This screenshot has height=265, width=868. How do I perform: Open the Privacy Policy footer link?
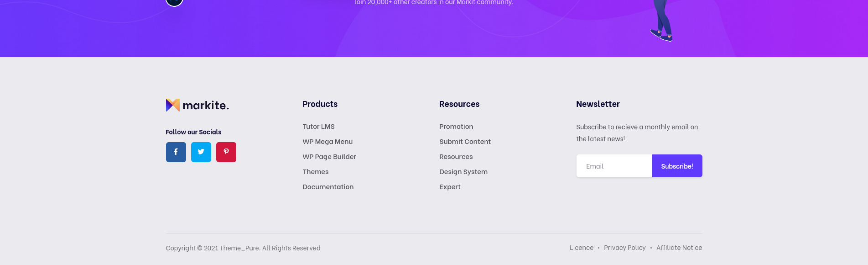click(624, 248)
